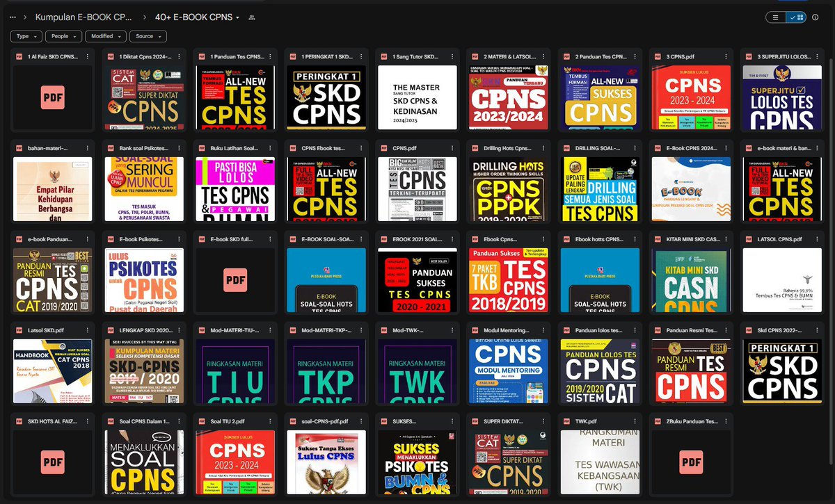The width and height of the screenshot is (835, 504).
Task: Click PDF file icon of bahan-materi file
Action: point(19,148)
